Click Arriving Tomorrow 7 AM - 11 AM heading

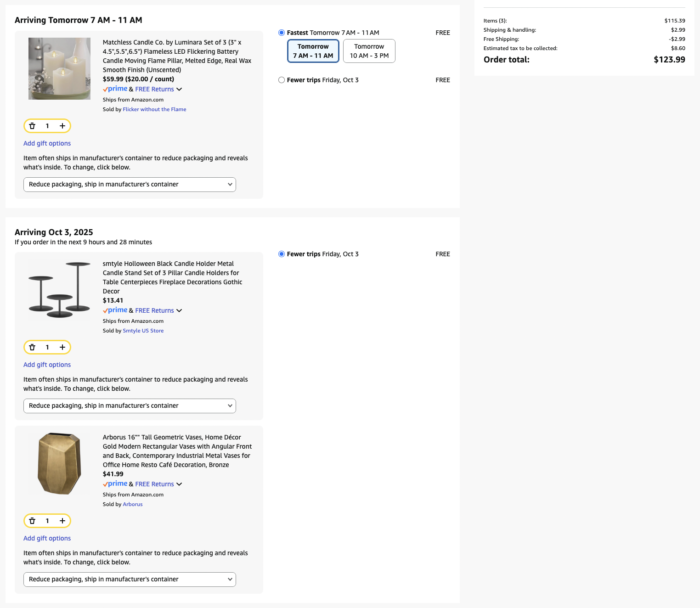pos(79,20)
